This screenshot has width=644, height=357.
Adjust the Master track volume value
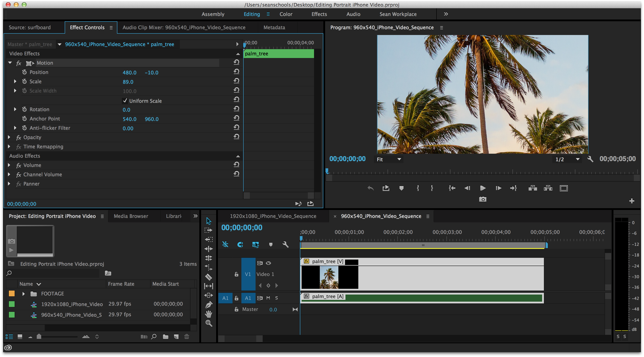tap(273, 309)
